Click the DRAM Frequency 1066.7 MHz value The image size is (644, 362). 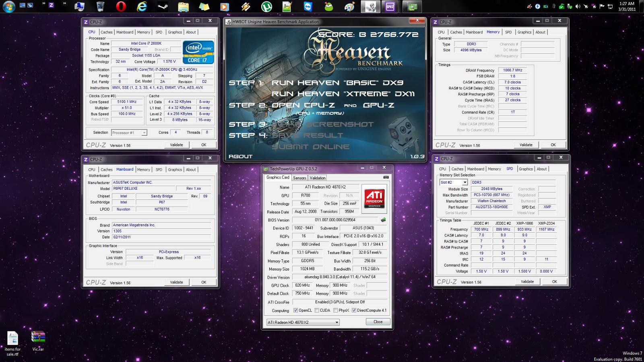pyautogui.click(x=512, y=70)
